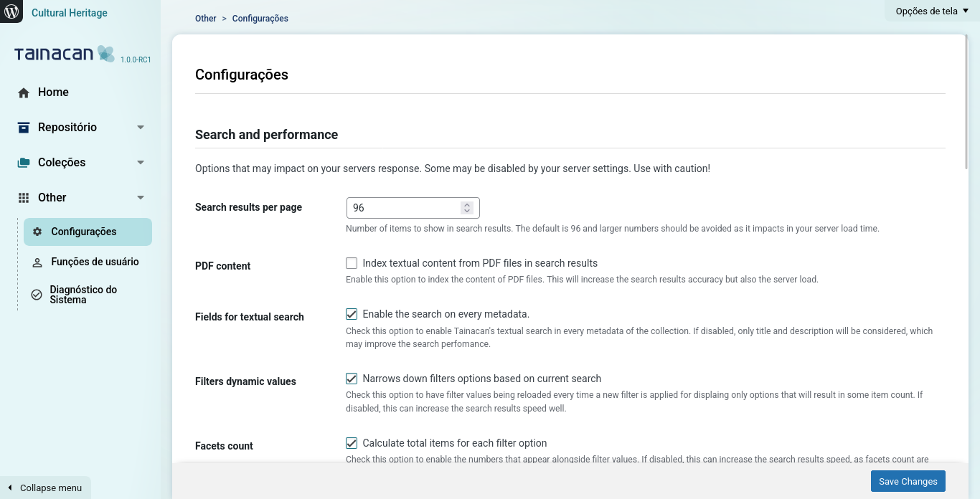Viewport: 980px width, 499px height.
Task: Click the Other grid icon
Action: click(x=24, y=198)
